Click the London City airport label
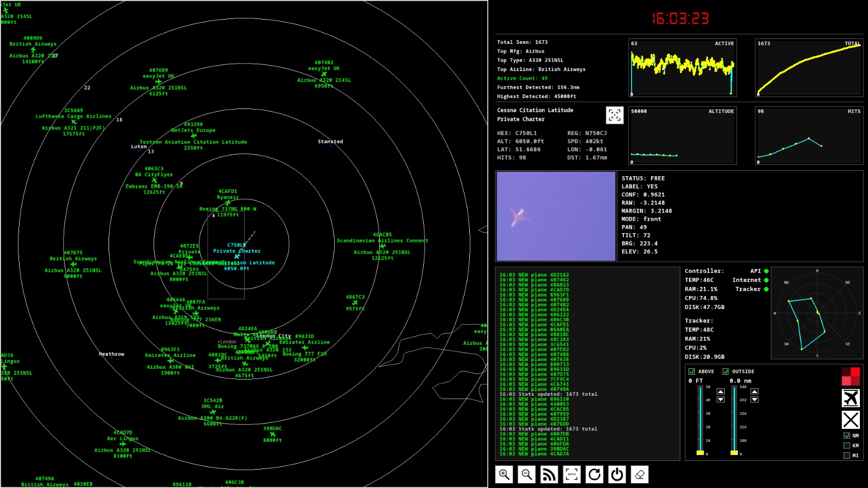The image size is (868, 488). click(273, 336)
